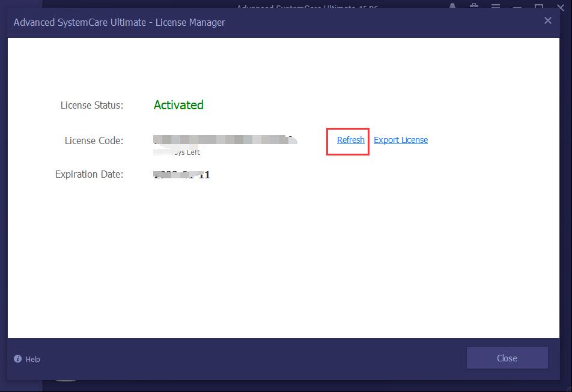572x392 pixels.
Task: Click the Expiration Date: label
Action: tap(89, 174)
